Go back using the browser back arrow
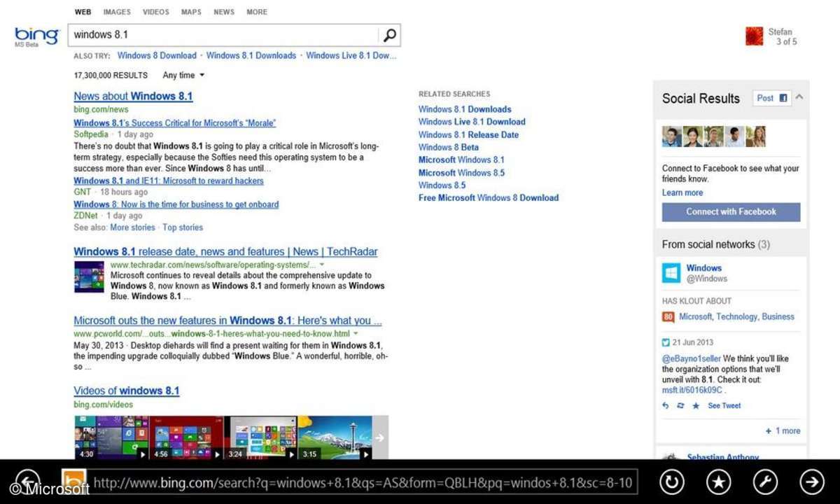The height and width of the screenshot is (504, 840). [x=27, y=482]
